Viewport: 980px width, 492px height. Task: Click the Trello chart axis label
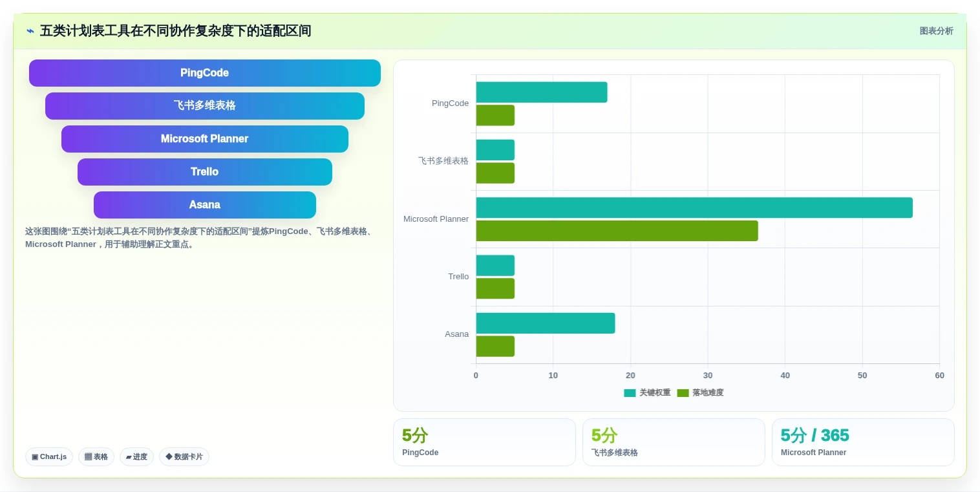pyautogui.click(x=458, y=277)
